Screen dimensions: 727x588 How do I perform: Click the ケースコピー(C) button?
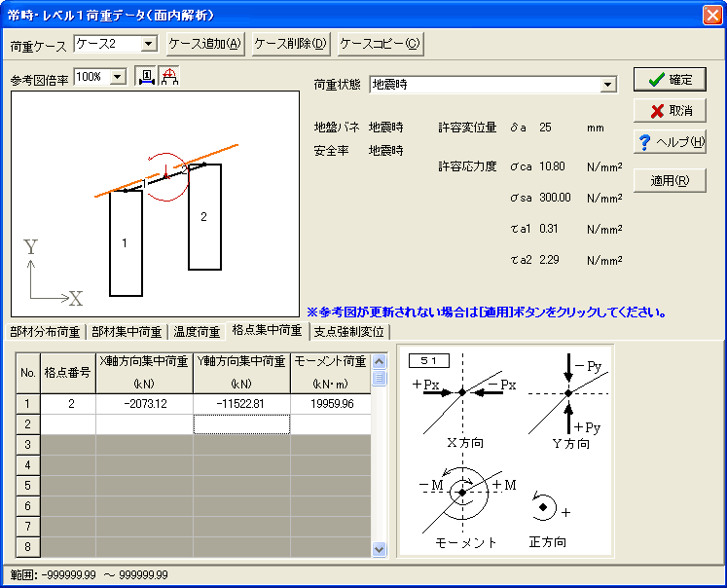pyautogui.click(x=381, y=44)
